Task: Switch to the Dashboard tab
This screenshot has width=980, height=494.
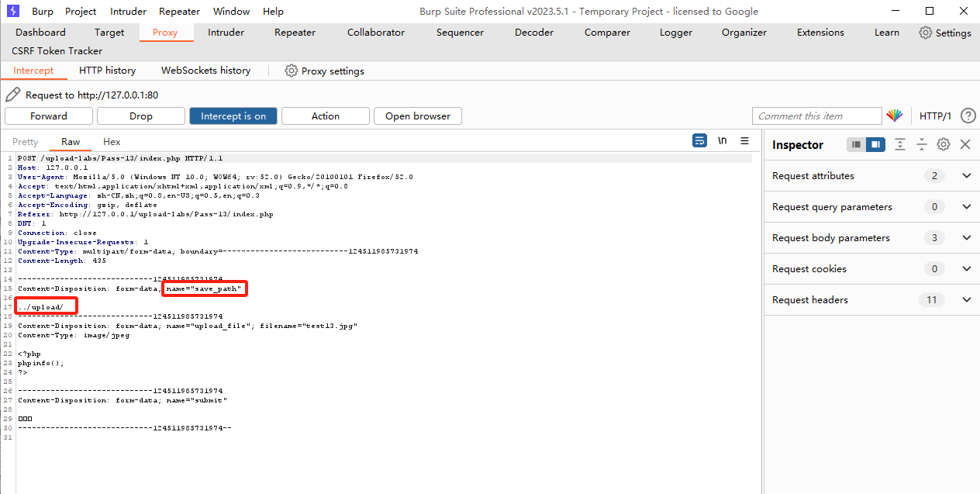Action: pos(40,33)
